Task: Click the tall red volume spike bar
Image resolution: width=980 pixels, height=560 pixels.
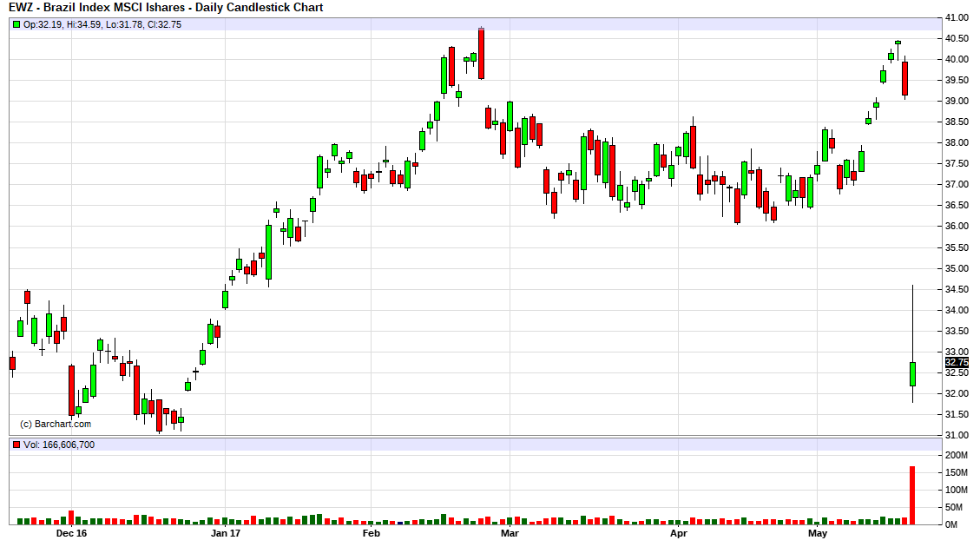Action: 912,495
